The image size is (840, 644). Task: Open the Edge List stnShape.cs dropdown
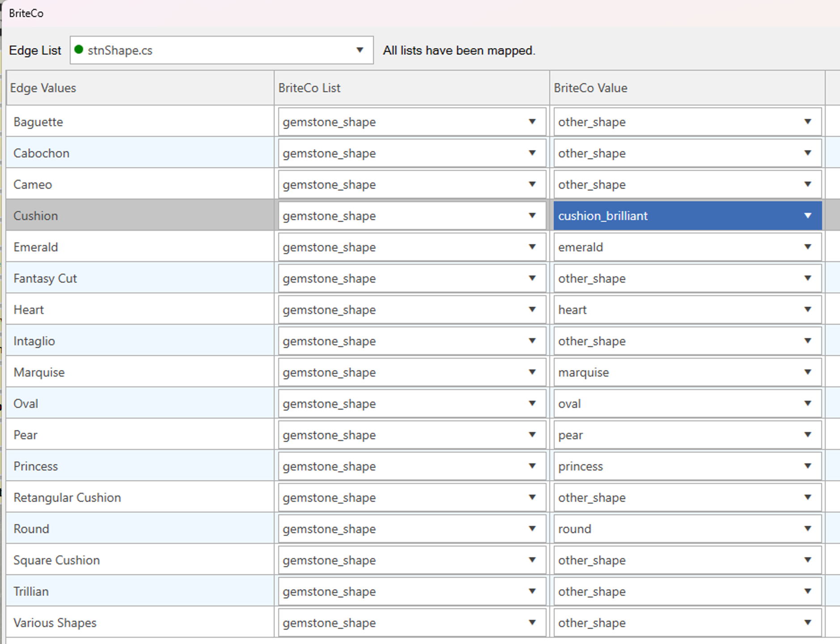coord(359,50)
